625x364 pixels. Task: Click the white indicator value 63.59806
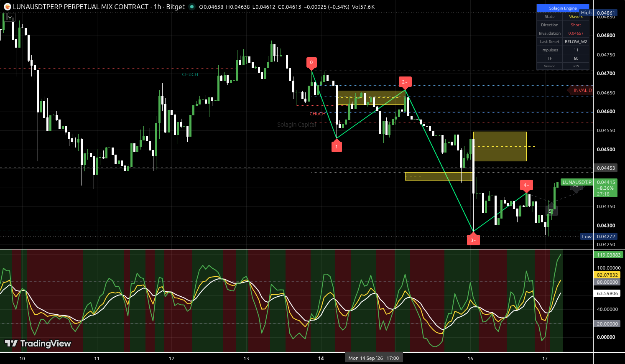[607, 293]
